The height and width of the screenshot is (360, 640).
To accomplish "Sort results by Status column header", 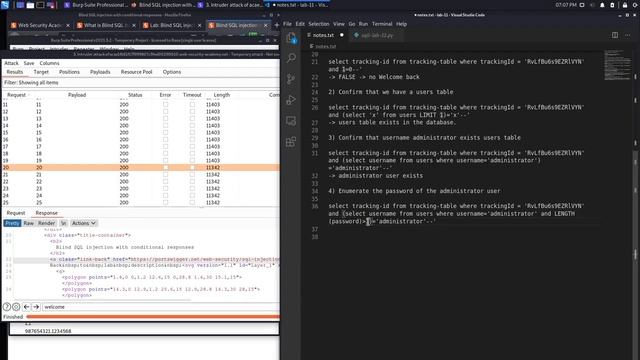I will (x=135, y=95).
